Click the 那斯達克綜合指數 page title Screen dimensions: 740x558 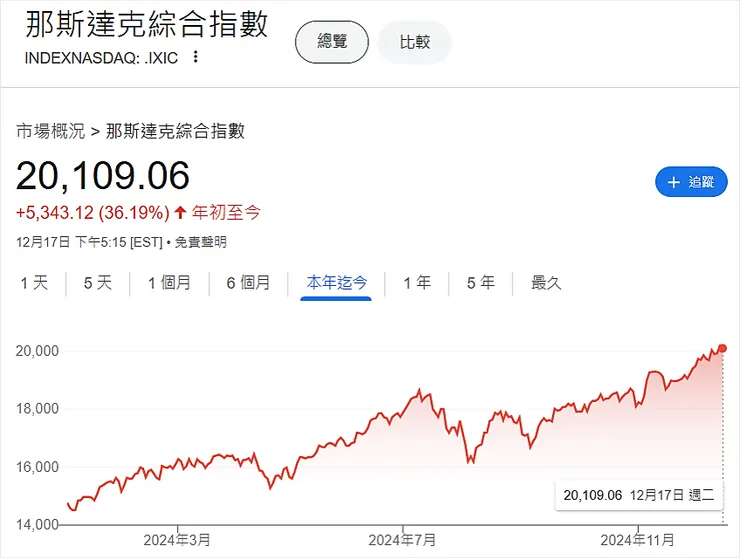point(147,24)
